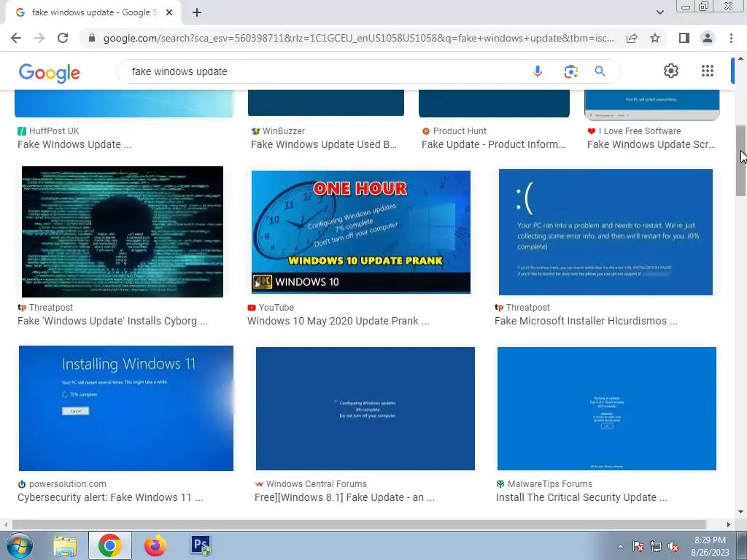Image resolution: width=747 pixels, height=560 pixels.
Task: Open the tab search dropdown arrow
Action: (659, 12)
